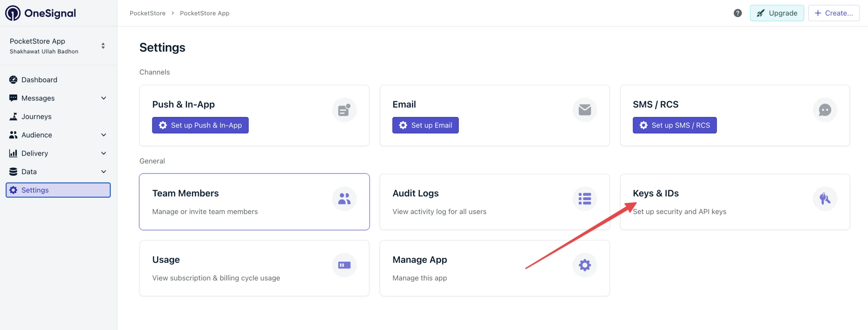
Task: Open the Dashboard menu item
Action: 58,80
